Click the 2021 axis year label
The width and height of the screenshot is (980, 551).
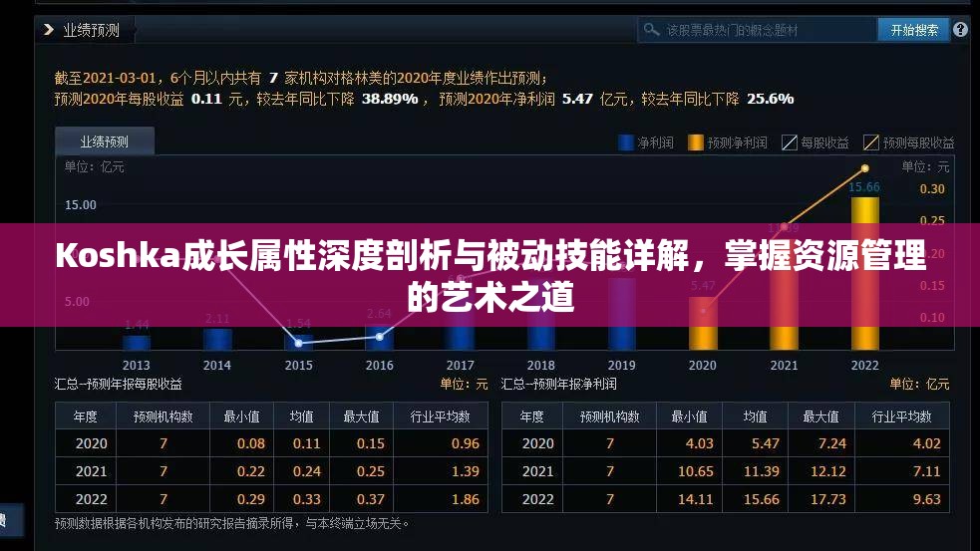784,365
